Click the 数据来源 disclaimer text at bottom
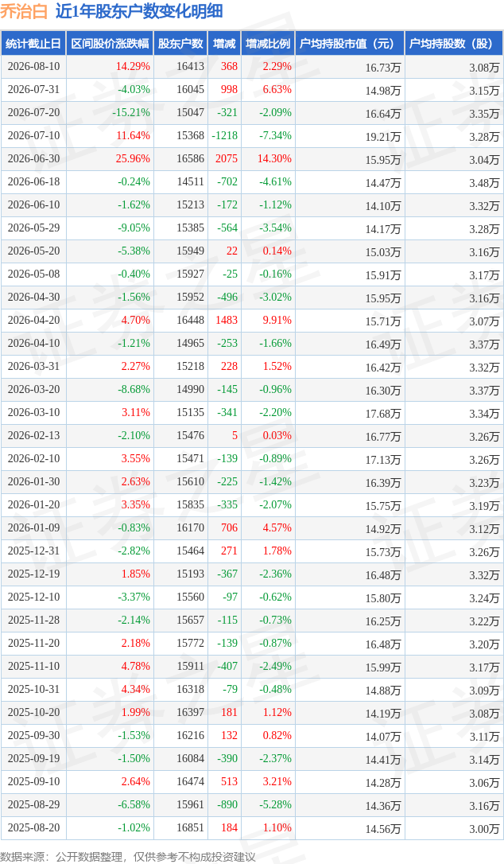The image size is (504, 864). 128,857
